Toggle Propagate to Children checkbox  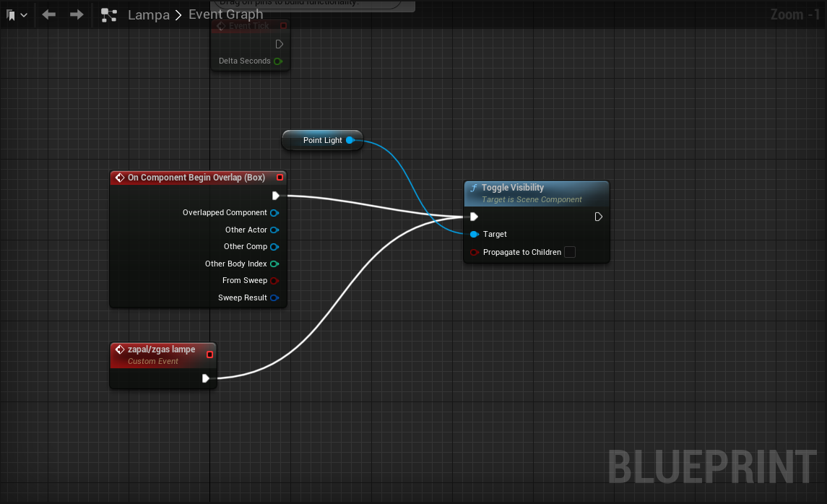coord(570,252)
